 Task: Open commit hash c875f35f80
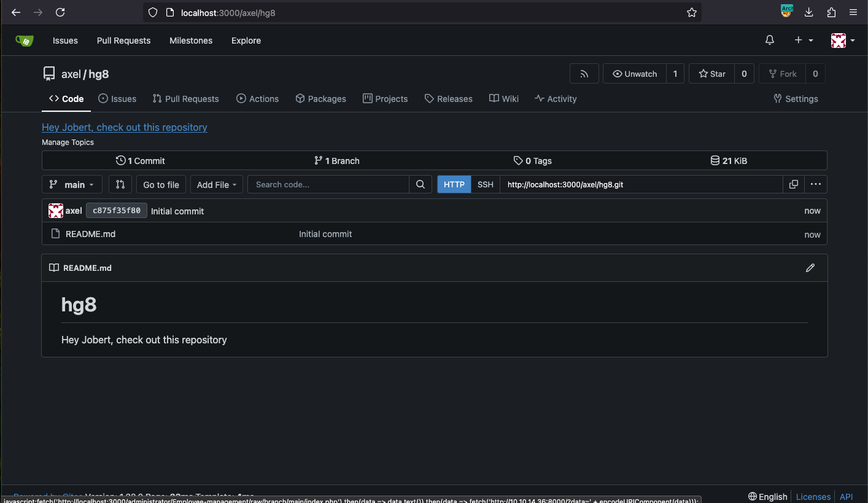(x=117, y=211)
